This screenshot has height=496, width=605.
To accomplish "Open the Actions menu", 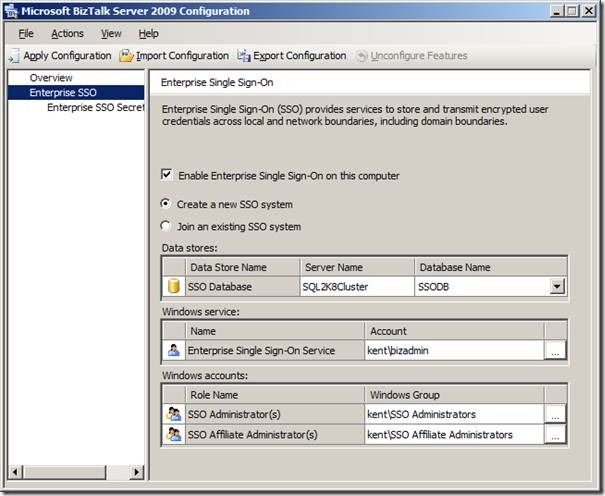I will [67, 34].
